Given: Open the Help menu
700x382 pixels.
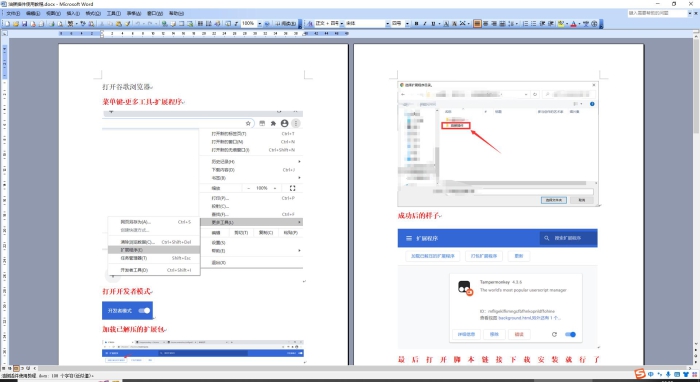Looking at the screenshot, I should point(176,13).
